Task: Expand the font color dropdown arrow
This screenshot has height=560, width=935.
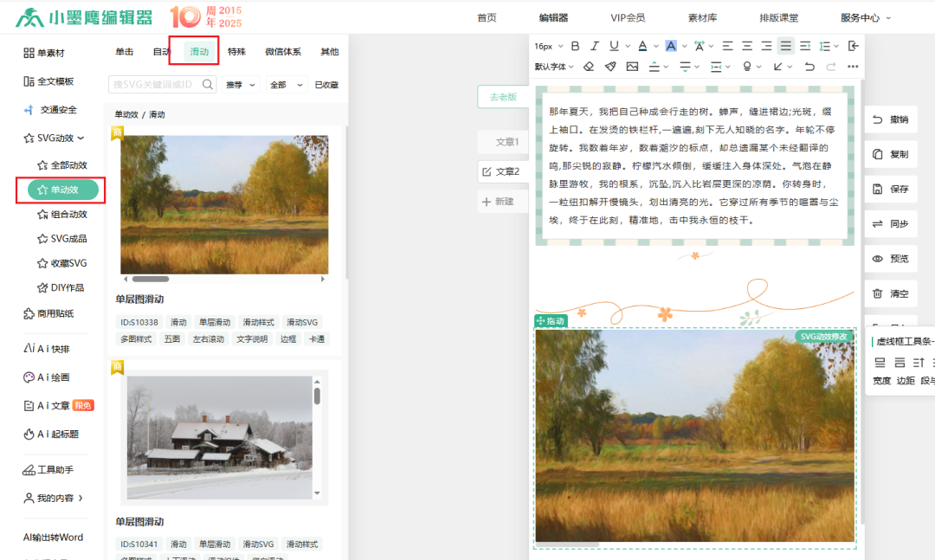Action: pos(656,46)
